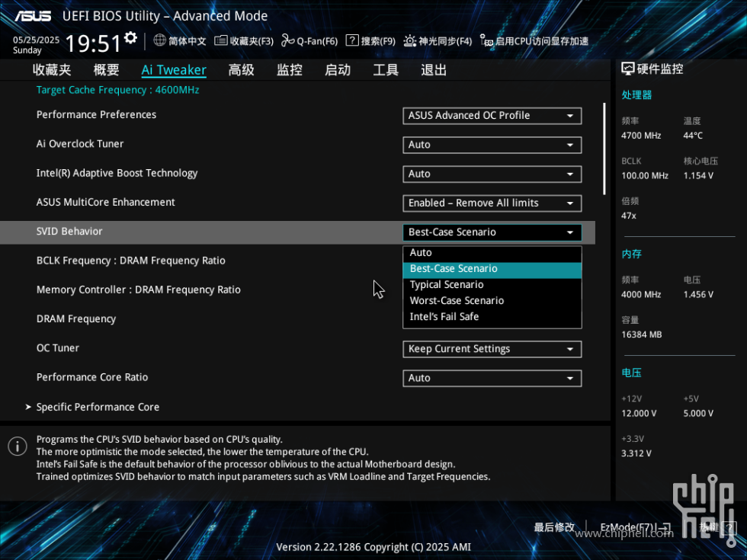Click the core voltage value 1.154 V
The height and width of the screenshot is (560, 747).
click(x=698, y=176)
